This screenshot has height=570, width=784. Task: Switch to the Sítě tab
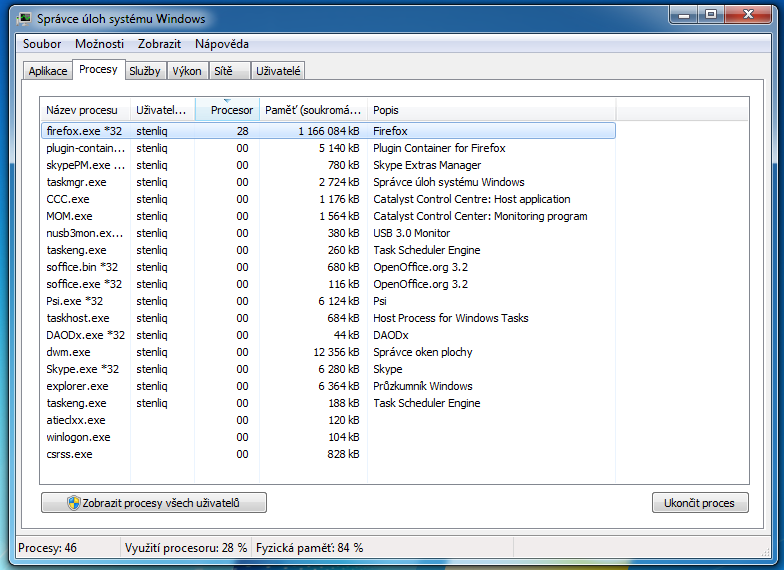pyautogui.click(x=229, y=71)
